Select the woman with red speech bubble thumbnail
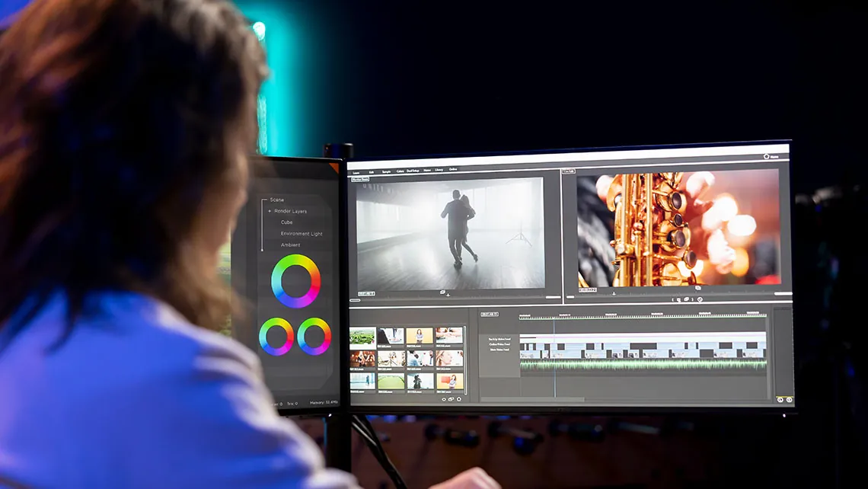Image resolution: width=868 pixels, height=489 pixels. (x=449, y=381)
